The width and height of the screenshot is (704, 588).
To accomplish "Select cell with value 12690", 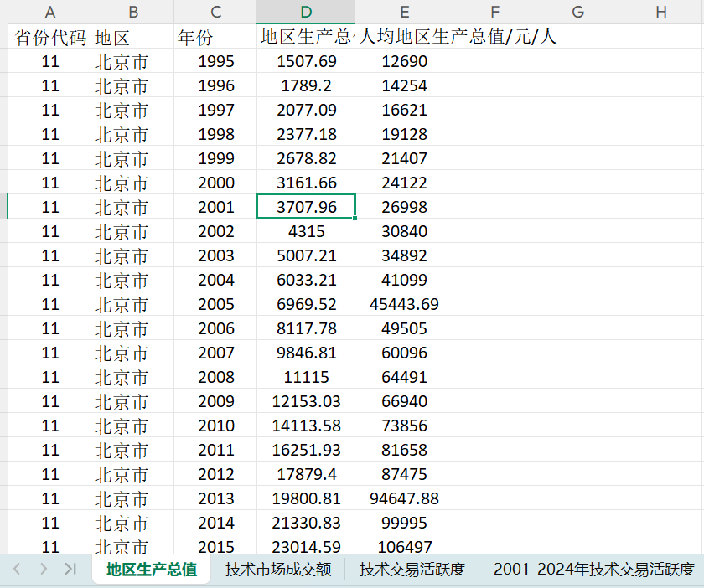I will click(404, 61).
